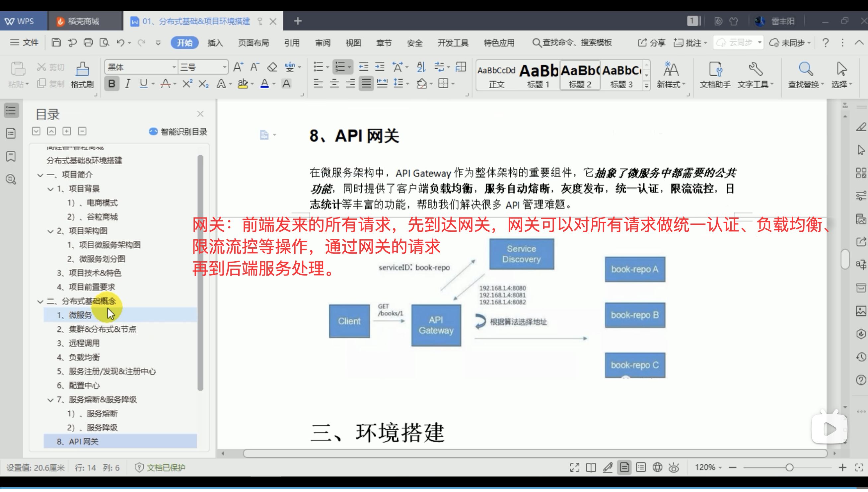
Task: Toggle justified text alignment button
Action: click(x=366, y=83)
